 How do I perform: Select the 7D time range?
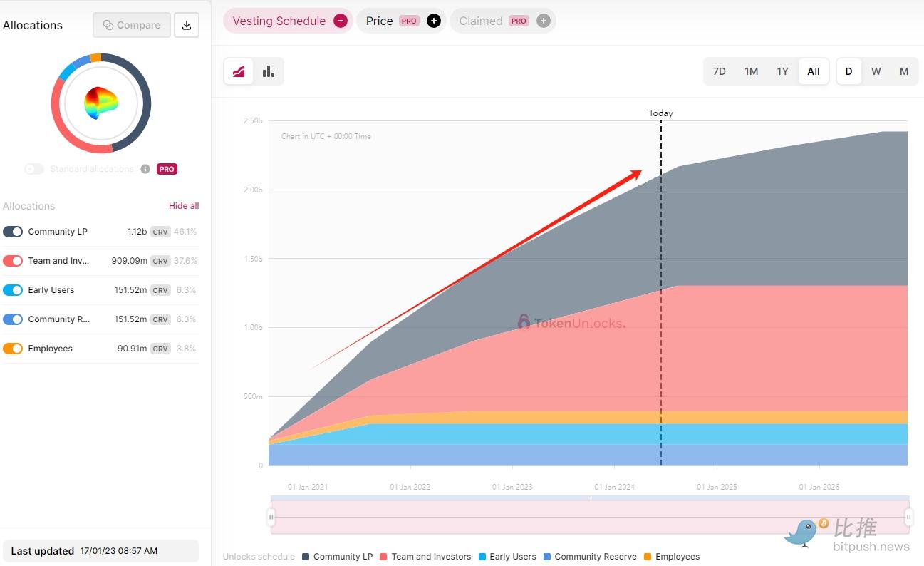pos(720,71)
